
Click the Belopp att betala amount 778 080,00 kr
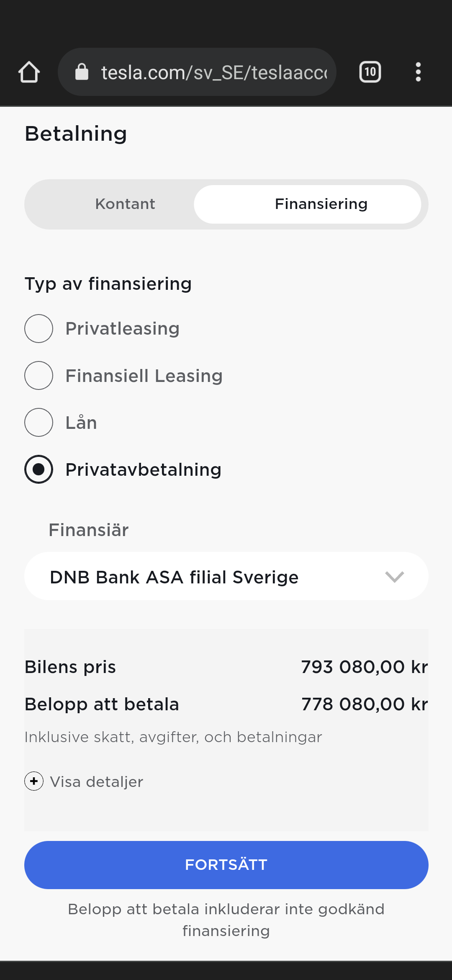[x=365, y=704]
